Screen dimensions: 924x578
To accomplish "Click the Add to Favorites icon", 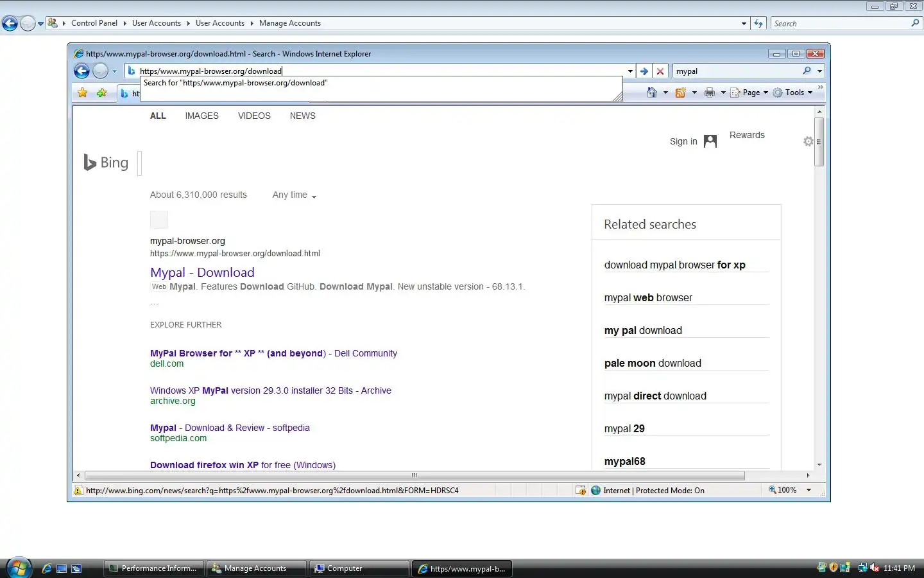I will pyautogui.click(x=101, y=92).
